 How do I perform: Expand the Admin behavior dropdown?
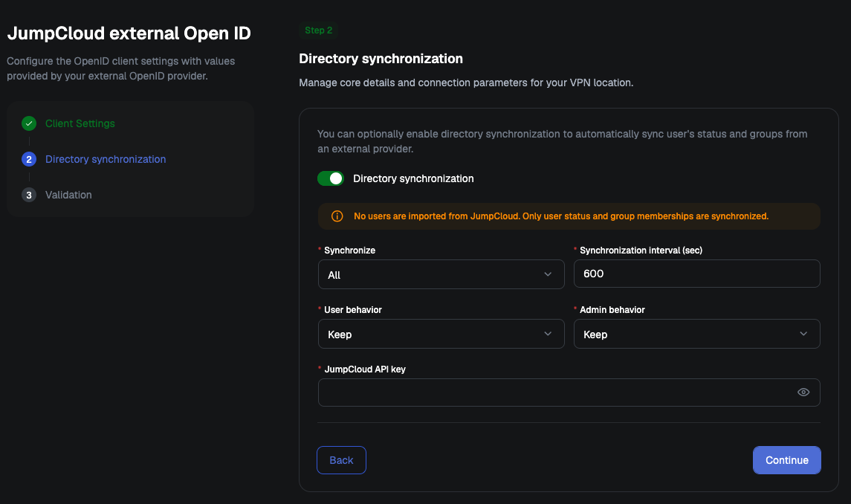click(x=696, y=334)
